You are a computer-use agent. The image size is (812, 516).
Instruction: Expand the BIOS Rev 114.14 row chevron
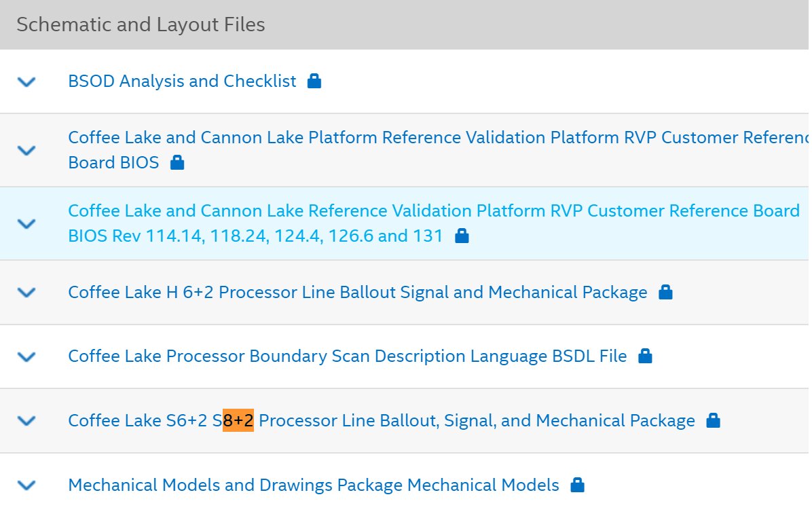click(26, 224)
